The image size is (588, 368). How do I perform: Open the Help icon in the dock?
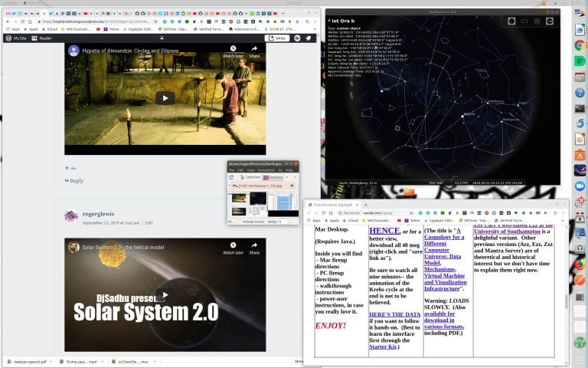point(580,92)
